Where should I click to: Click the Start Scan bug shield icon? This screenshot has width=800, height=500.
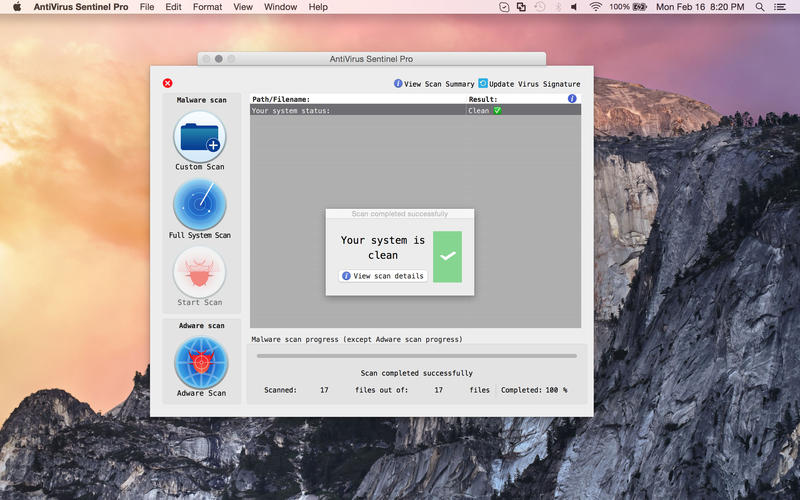(x=200, y=272)
